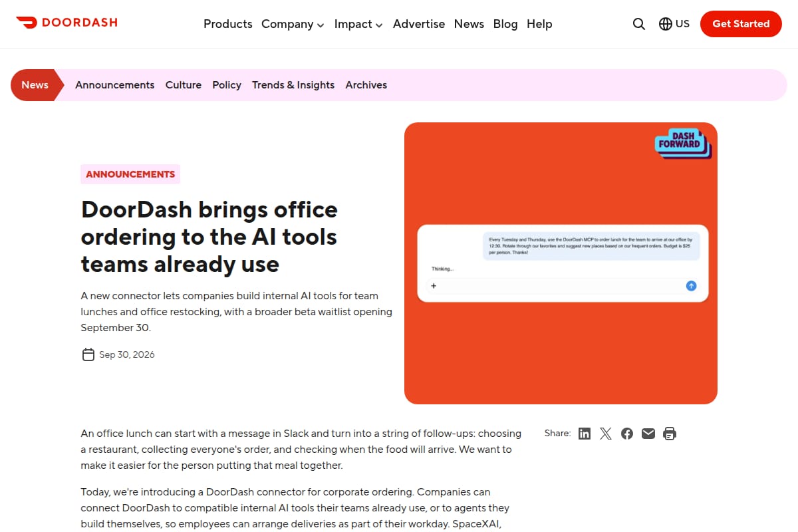This screenshot has width=798, height=532.
Task: Switch to the Trends & Insights tab
Action: point(293,85)
